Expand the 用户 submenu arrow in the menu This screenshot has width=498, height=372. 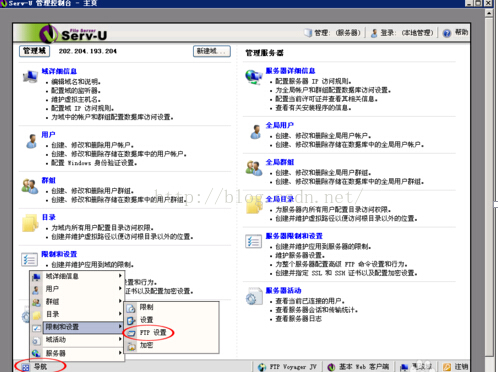(120, 288)
